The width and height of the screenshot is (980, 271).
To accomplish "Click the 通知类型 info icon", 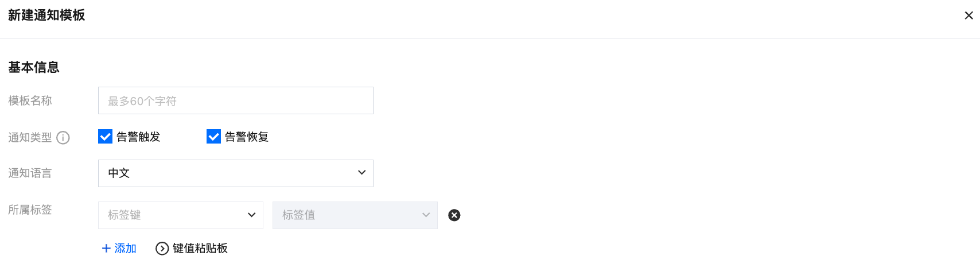I will [x=63, y=138].
